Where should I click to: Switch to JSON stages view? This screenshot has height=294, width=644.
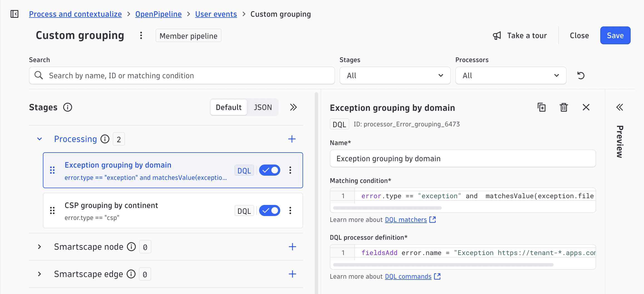pos(263,107)
